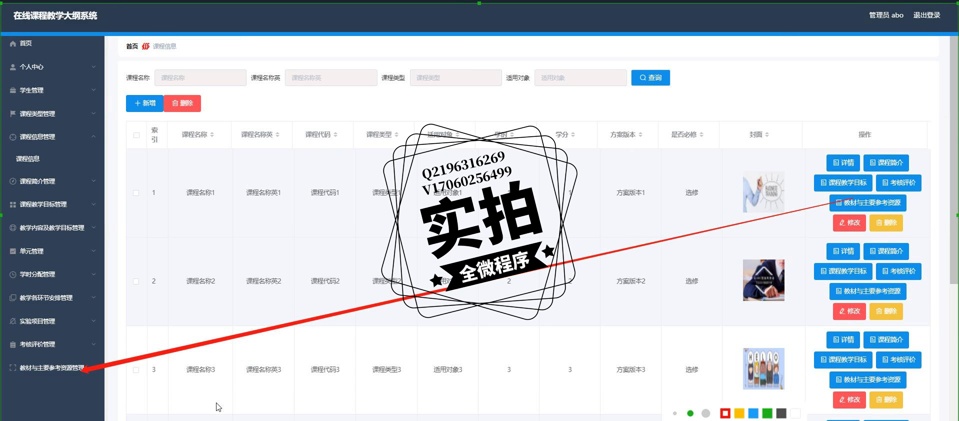The width and height of the screenshot is (959, 421).
Task: Open 课程类型管理 sidebar item
Action: point(37,114)
